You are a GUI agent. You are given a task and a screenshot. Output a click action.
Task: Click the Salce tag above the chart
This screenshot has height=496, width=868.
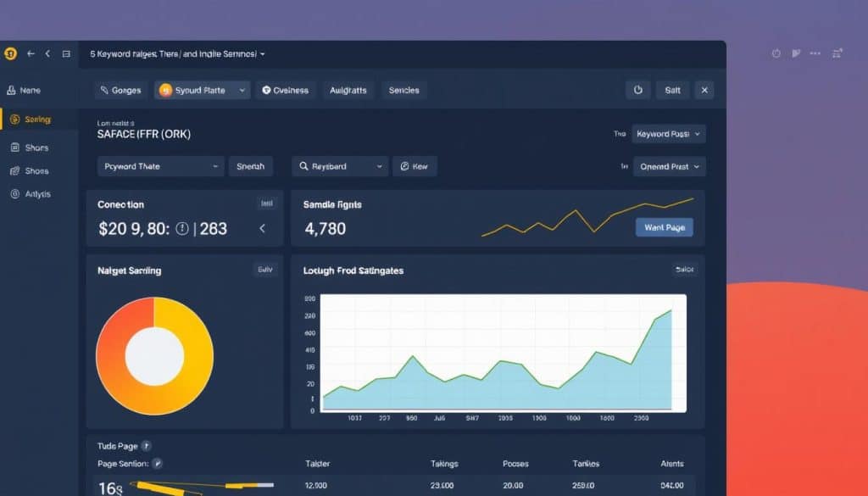[684, 270]
